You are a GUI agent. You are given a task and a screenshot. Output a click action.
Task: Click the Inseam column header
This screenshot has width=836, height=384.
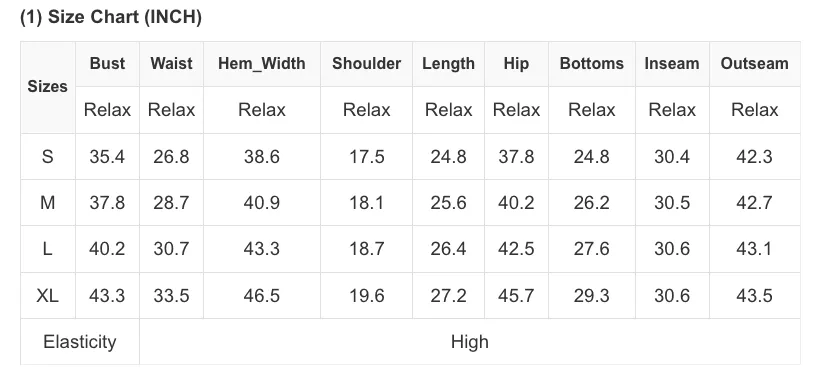click(x=672, y=63)
